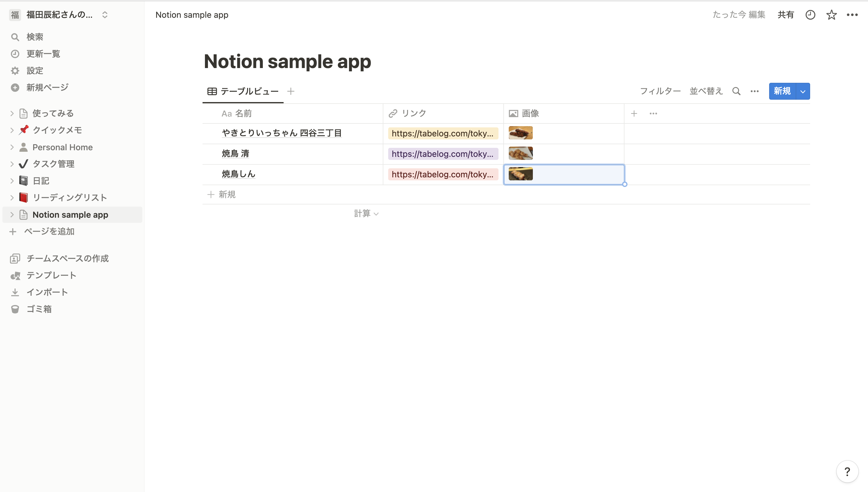
Task: Click the フィルター filter button
Action: [x=660, y=91]
